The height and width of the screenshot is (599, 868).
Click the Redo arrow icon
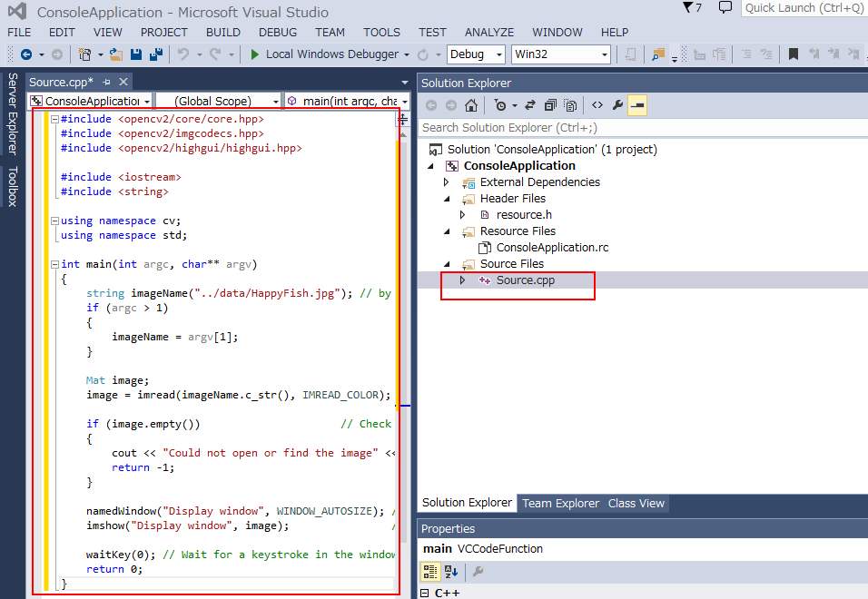215,54
